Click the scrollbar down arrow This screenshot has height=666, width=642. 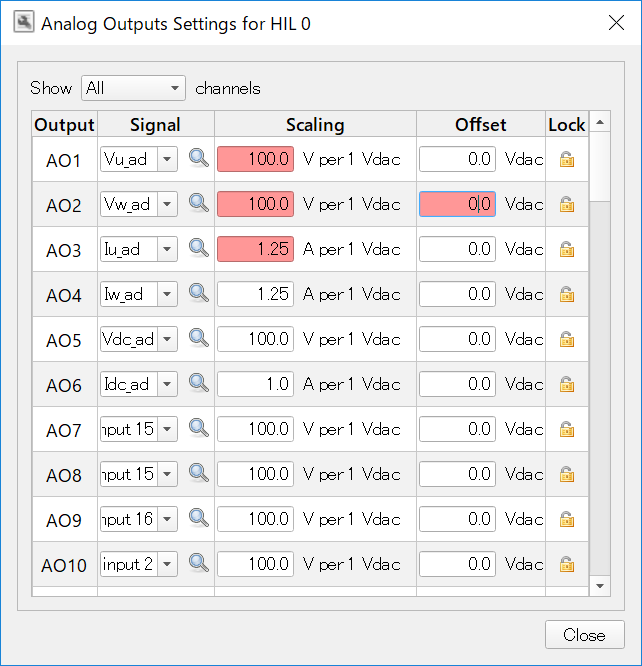(600, 585)
